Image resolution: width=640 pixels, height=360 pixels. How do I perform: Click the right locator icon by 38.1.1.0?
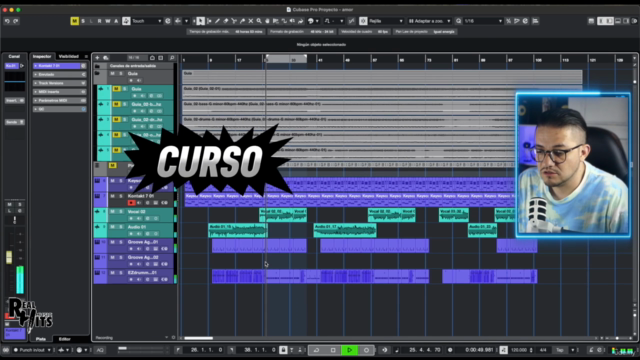(x=231, y=350)
